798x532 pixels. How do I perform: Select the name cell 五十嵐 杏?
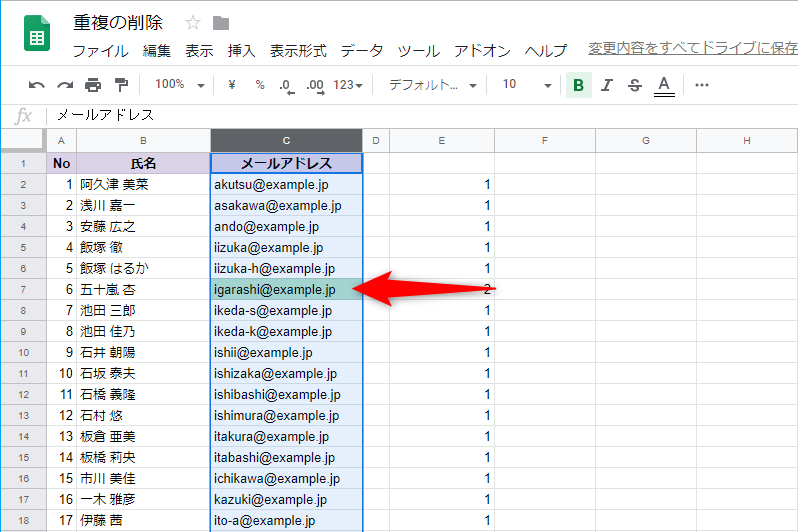pyautogui.click(x=144, y=290)
